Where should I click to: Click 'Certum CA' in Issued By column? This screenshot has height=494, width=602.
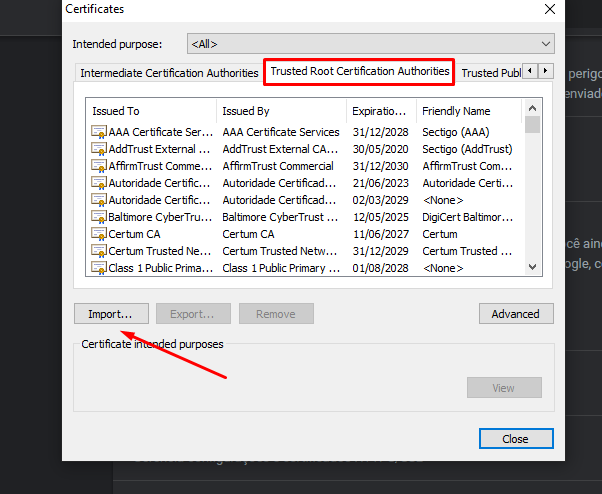(x=248, y=234)
